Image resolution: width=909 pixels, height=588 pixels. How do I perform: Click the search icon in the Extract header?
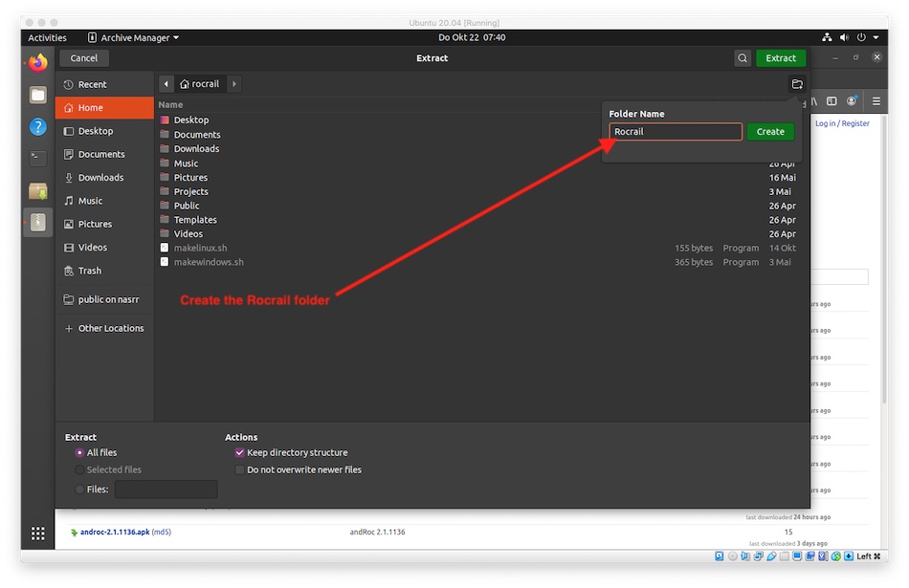[x=743, y=58]
